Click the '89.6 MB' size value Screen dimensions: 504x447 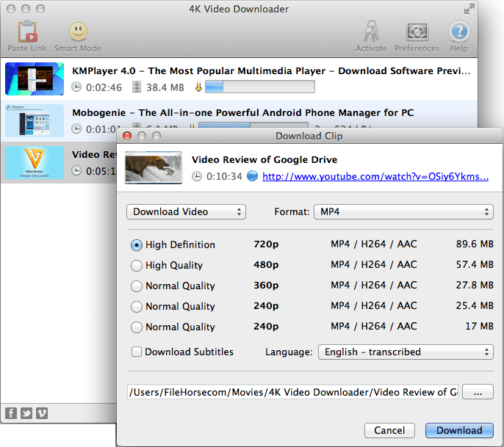[x=475, y=244]
